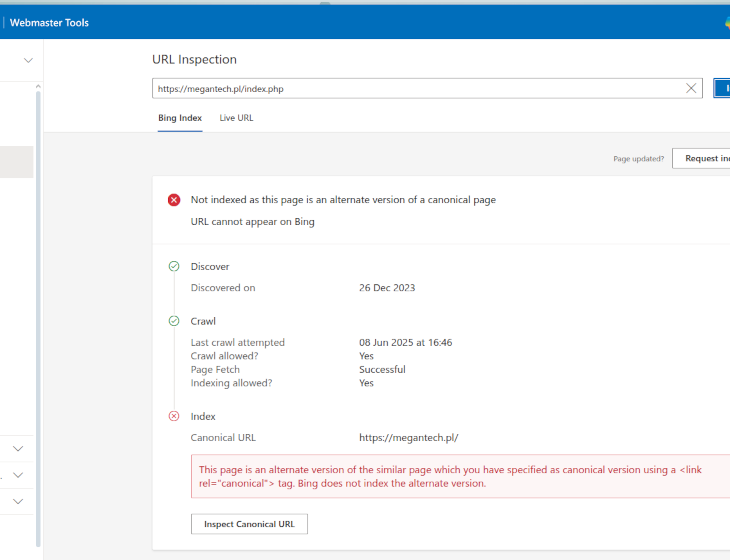Click the blue Inspect button beside the URL field
The image size is (730, 560).
(722, 88)
